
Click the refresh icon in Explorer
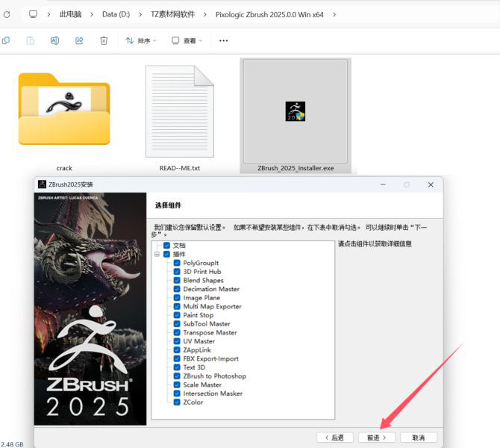[x=7, y=14]
